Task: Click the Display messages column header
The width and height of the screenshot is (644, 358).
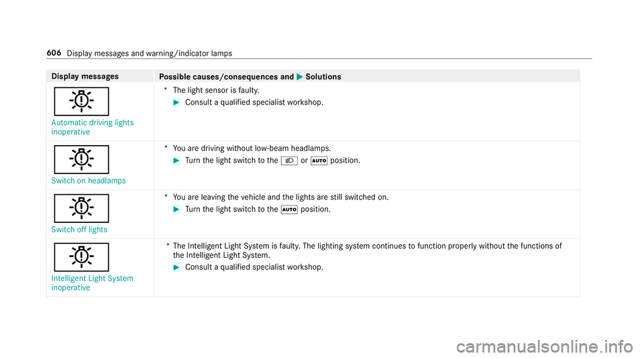Action: [x=85, y=77]
